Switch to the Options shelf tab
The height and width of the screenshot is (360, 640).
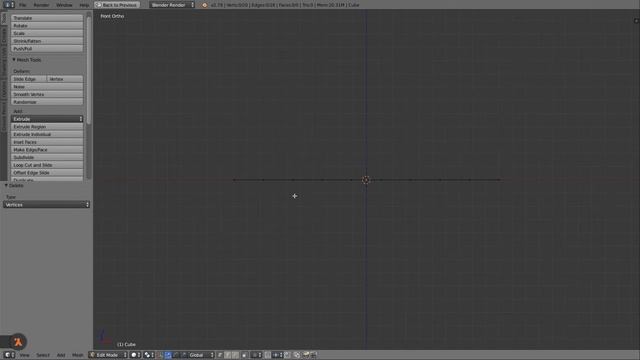coord(4,89)
